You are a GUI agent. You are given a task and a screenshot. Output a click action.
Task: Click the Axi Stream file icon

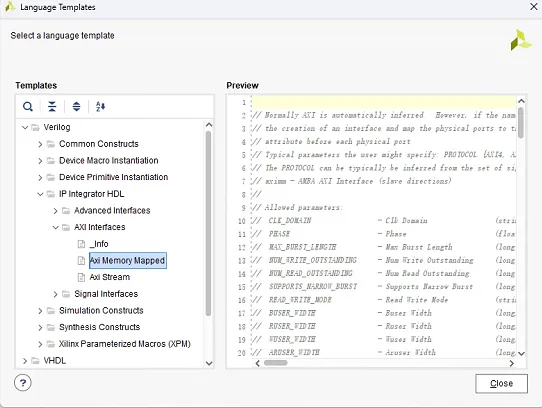(81, 277)
